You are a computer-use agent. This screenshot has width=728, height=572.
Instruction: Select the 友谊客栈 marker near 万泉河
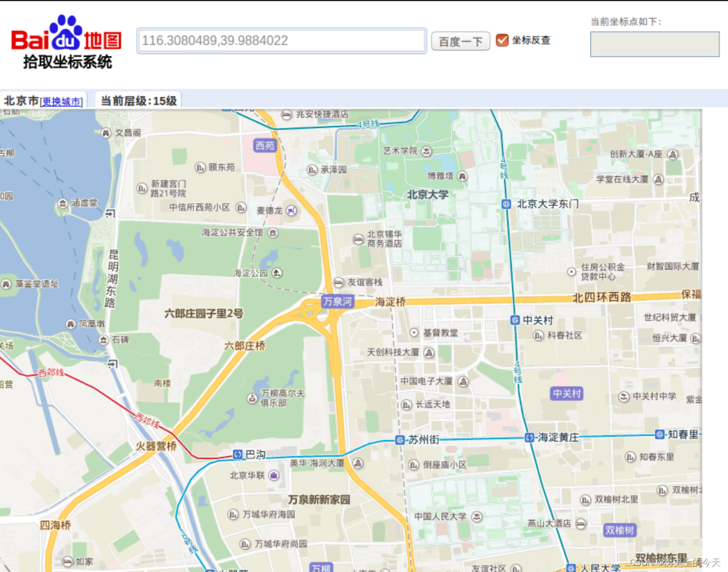(339, 283)
